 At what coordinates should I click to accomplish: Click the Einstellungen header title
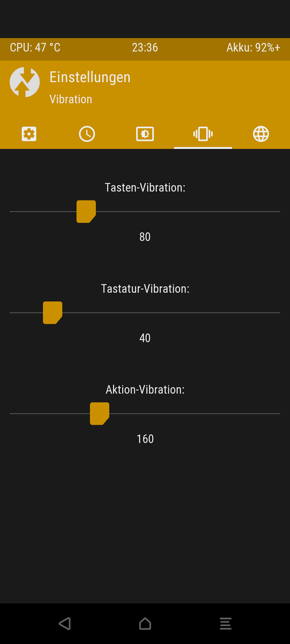90,77
